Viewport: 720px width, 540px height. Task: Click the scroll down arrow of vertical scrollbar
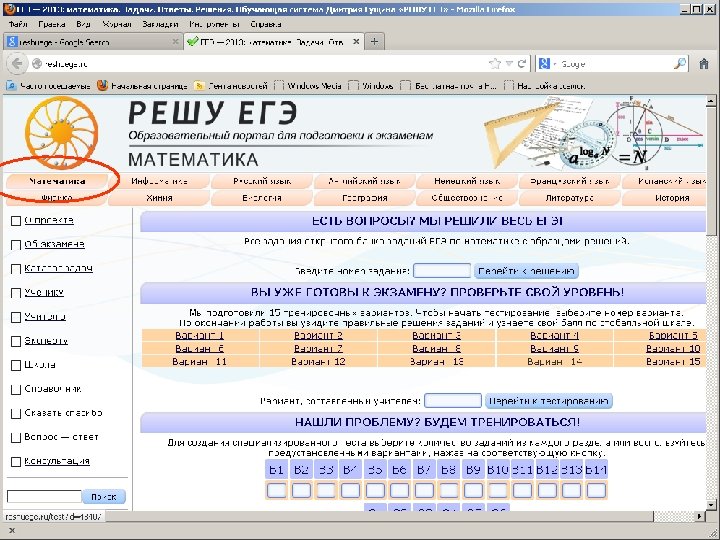pyautogui.click(x=710, y=506)
